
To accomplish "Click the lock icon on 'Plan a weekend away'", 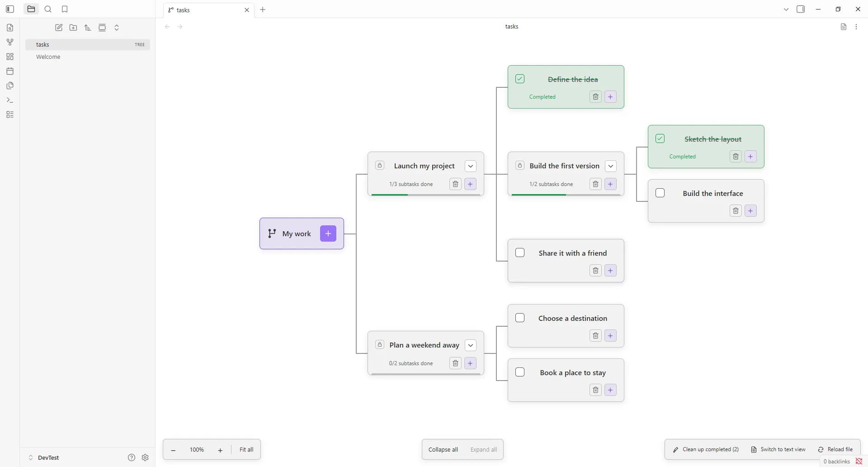I will [380, 345].
